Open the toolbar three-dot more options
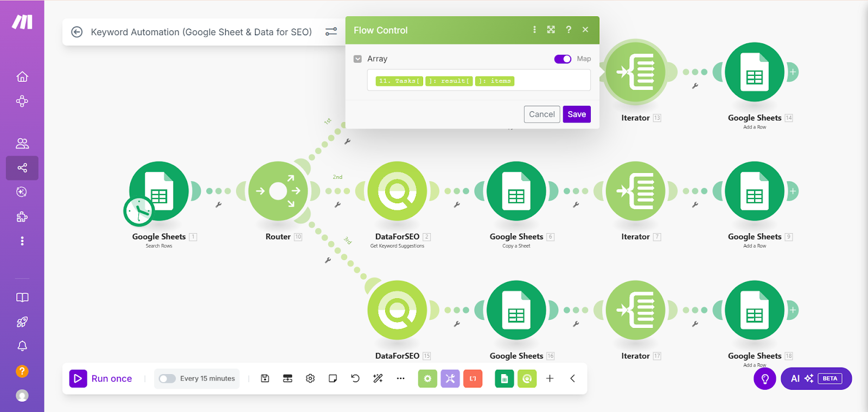 point(400,378)
